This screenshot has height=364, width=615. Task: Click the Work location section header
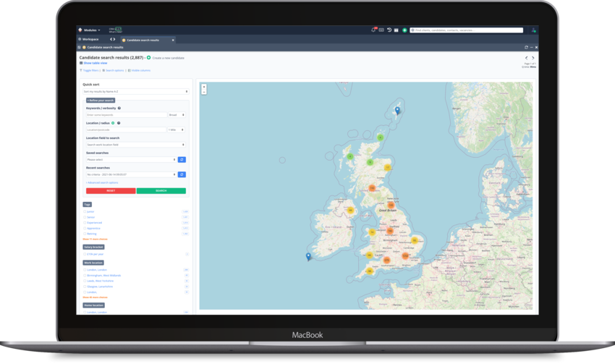(93, 263)
